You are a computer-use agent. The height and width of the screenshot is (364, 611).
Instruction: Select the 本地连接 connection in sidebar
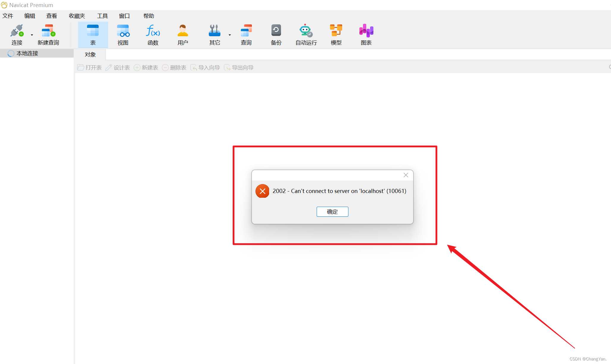tap(37, 53)
